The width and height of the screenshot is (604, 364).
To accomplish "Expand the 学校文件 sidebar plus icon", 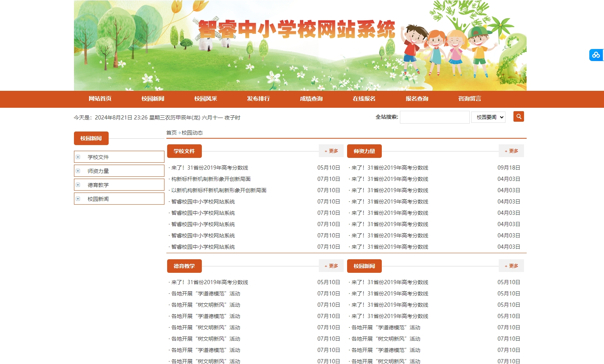I will [78, 157].
